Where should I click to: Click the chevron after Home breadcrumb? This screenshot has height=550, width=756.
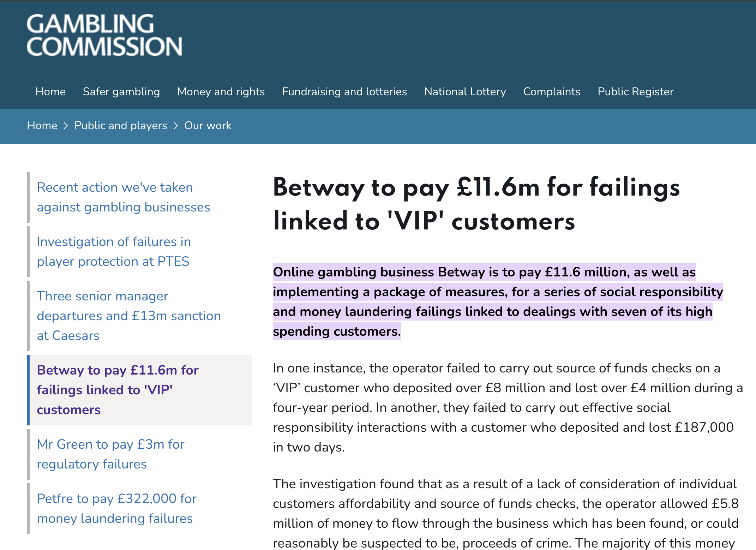tap(66, 126)
